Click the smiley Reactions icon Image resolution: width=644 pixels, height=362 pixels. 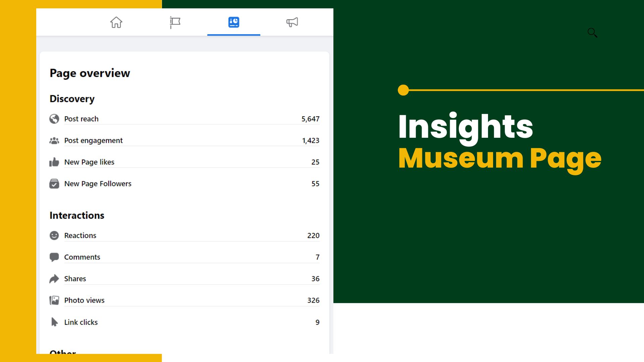click(54, 236)
